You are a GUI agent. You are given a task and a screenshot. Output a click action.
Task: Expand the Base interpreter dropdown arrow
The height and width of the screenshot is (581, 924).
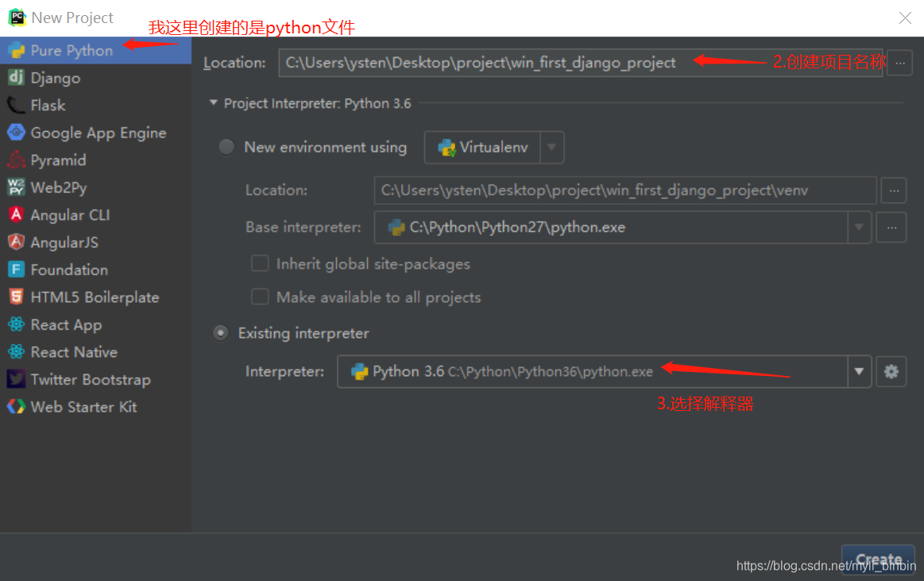coord(859,227)
